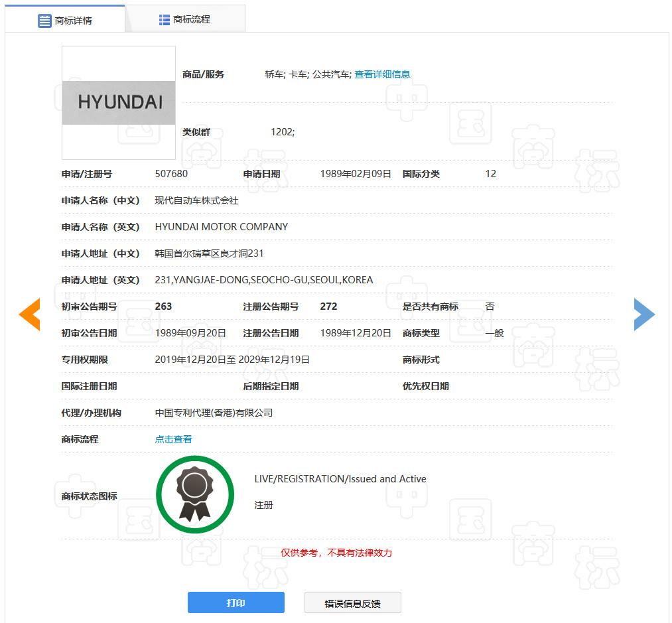Click the LIVE/REGISTRATION status text
The image size is (672, 623).
coord(340,479)
